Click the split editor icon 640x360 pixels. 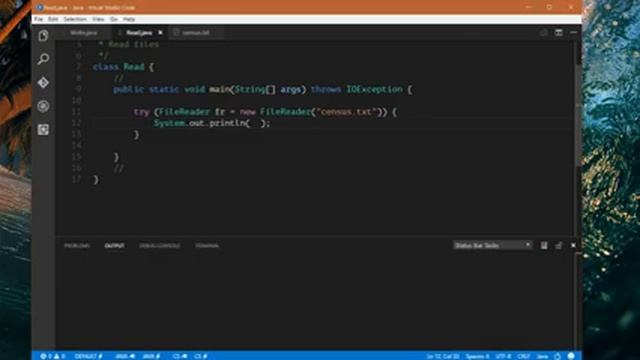(x=558, y=33)
